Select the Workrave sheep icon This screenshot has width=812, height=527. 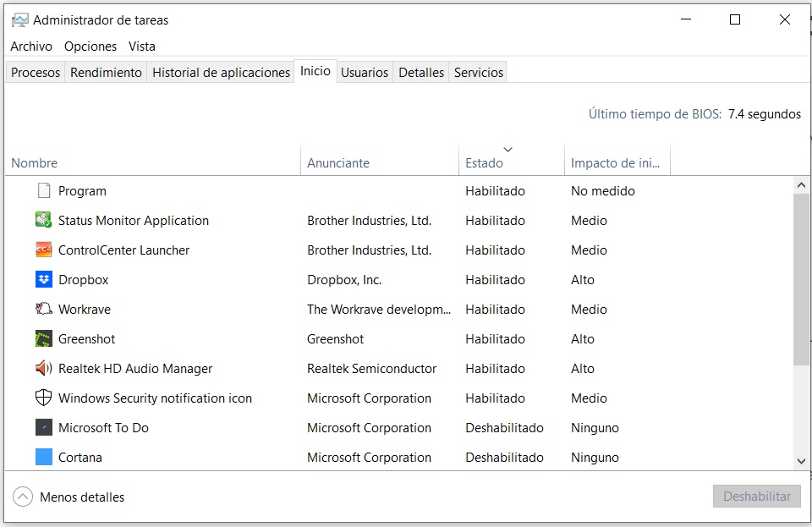tap(44, 309)
